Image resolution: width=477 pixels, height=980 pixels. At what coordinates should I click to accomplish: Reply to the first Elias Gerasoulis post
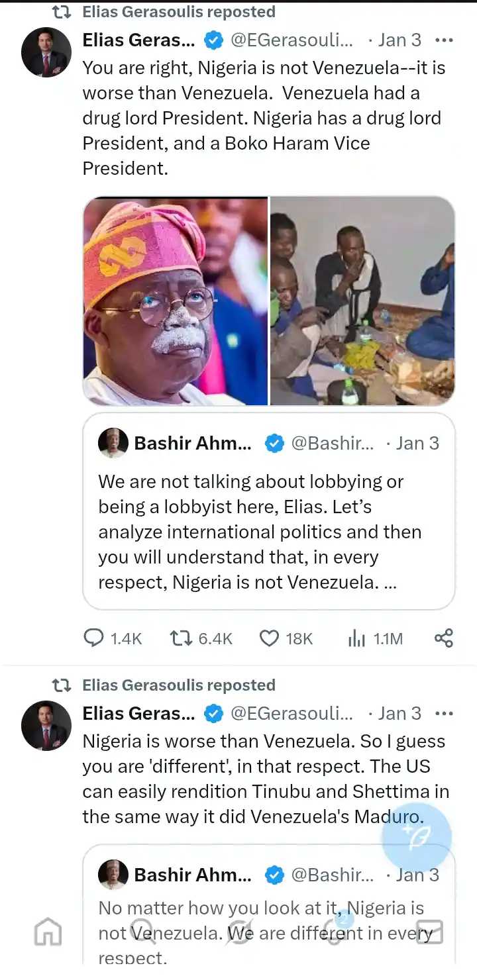coord(94,638)
